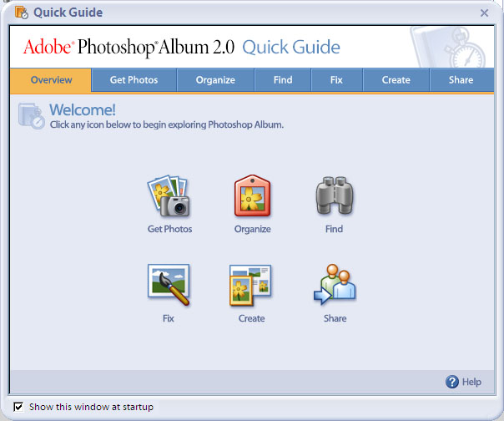Click the Share icon showing two people
This screenshot has width=504, height=421.
tap(335, 286)
